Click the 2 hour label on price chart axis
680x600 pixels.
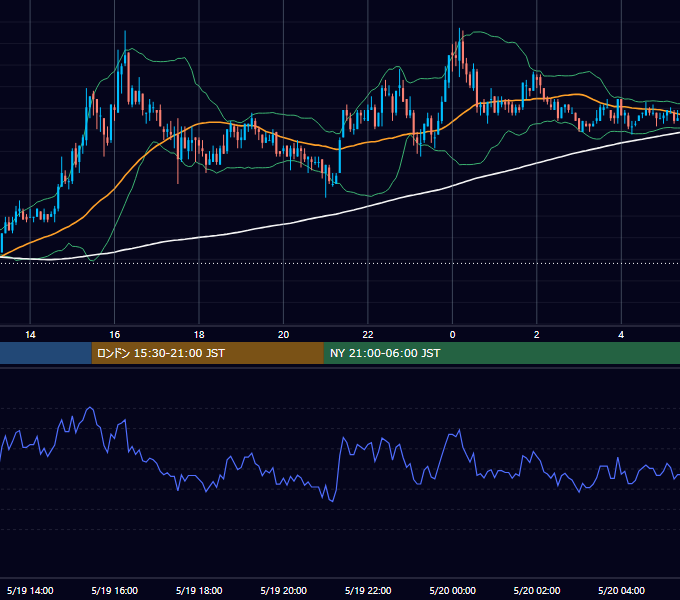pyautogui.click(x=536, y=335)
